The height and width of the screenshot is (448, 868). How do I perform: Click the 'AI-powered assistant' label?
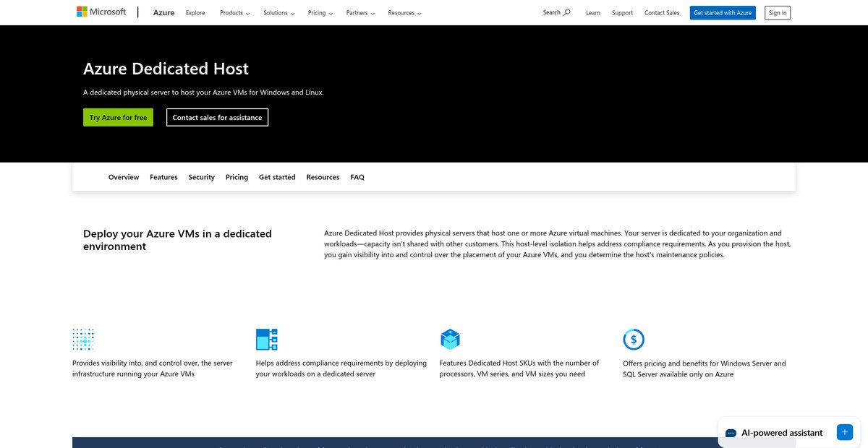tap(782, 433)
